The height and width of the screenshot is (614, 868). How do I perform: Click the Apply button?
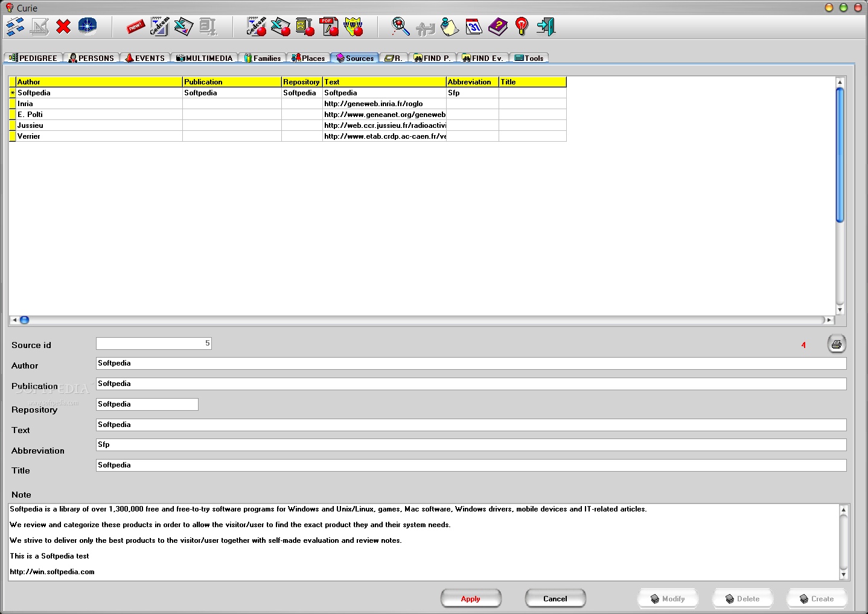471,598
